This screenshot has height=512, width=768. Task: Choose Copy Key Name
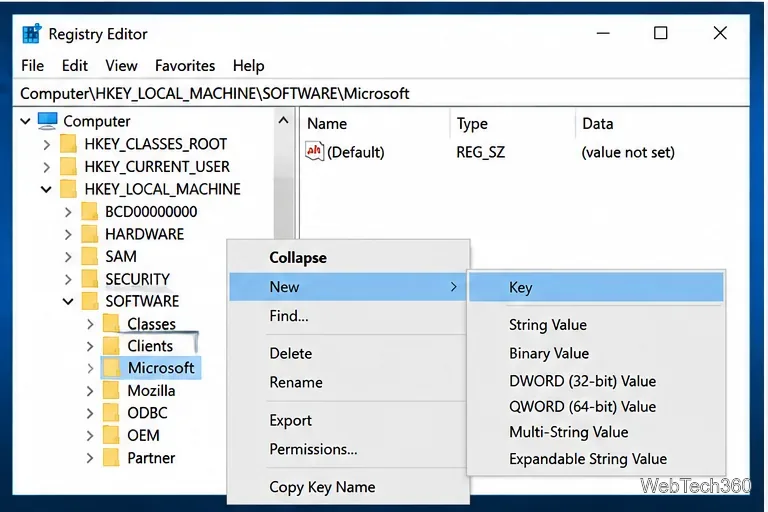(x=349, y=487)
